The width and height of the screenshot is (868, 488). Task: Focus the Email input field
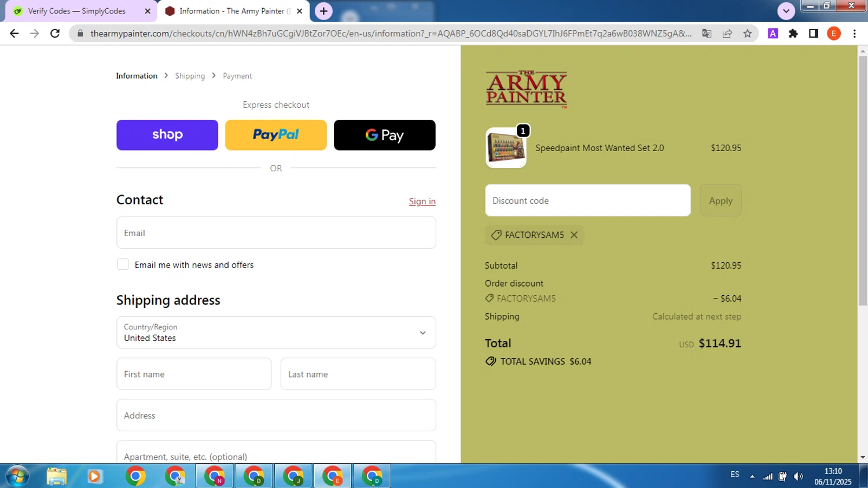[x=276, y=233]
